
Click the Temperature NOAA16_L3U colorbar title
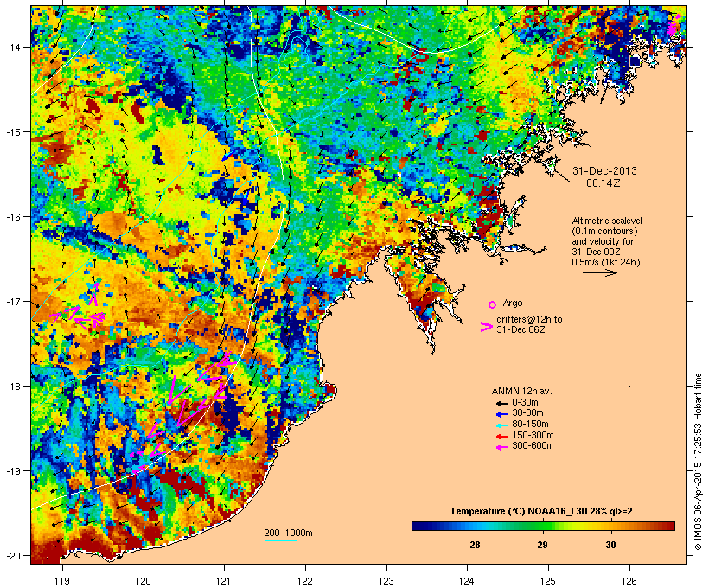(541, 512)
